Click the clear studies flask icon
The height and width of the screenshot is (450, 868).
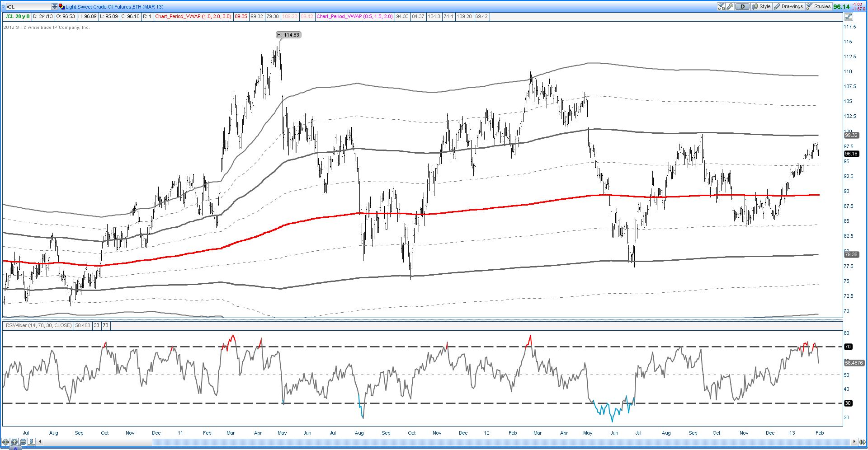point(722,6)
